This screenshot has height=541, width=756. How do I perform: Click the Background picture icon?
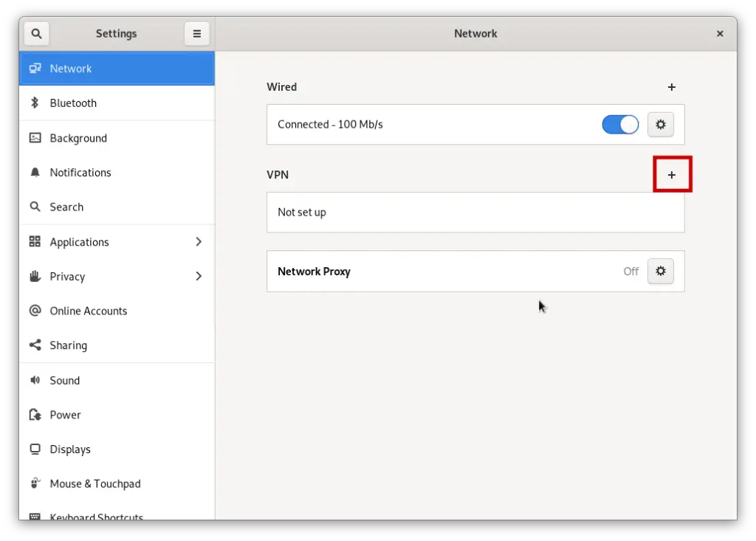pyautogui.click(x=35, y=138)
